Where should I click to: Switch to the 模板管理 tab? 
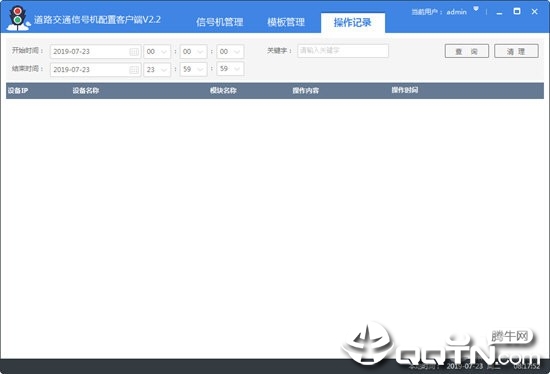[x=286, y=22]
